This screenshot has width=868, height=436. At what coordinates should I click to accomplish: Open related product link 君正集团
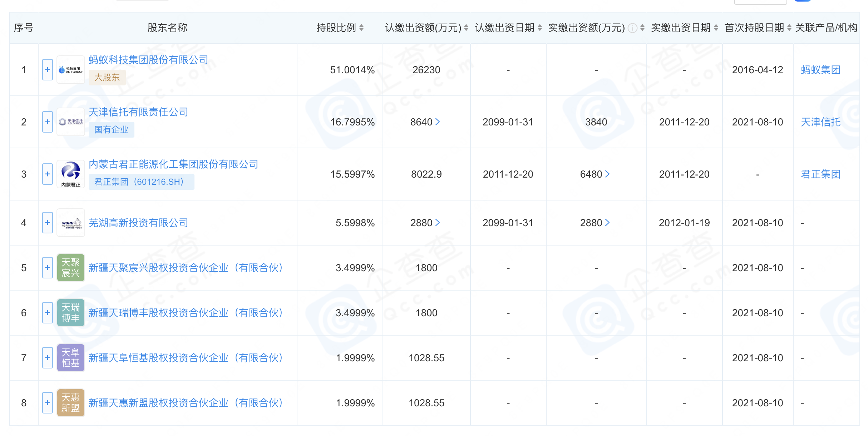coord(820,174)
